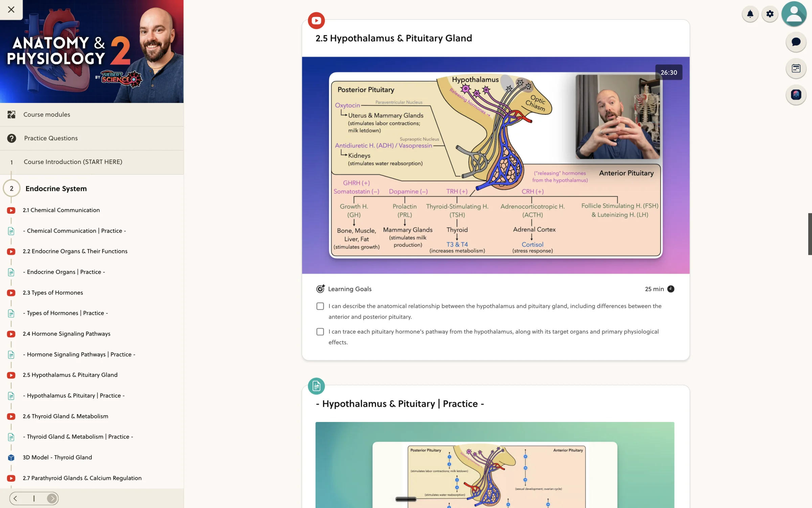Open sidebar Hypothalamus & Pituitary | Practice

(74, 396)
